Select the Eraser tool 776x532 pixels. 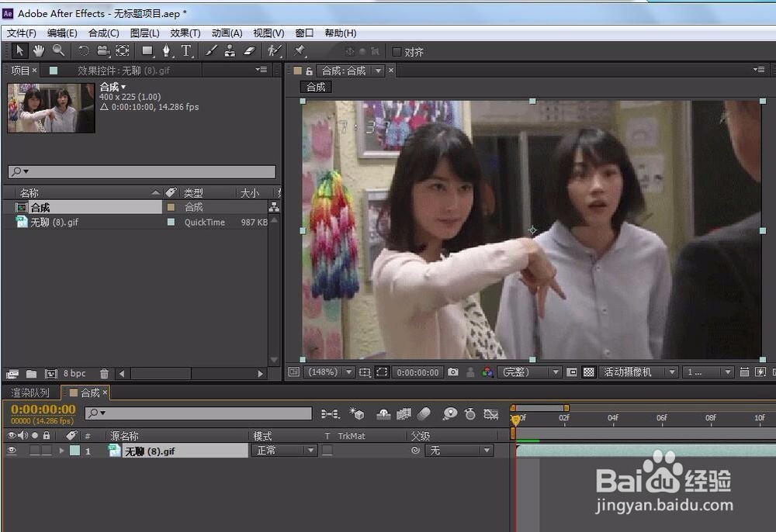249,51
